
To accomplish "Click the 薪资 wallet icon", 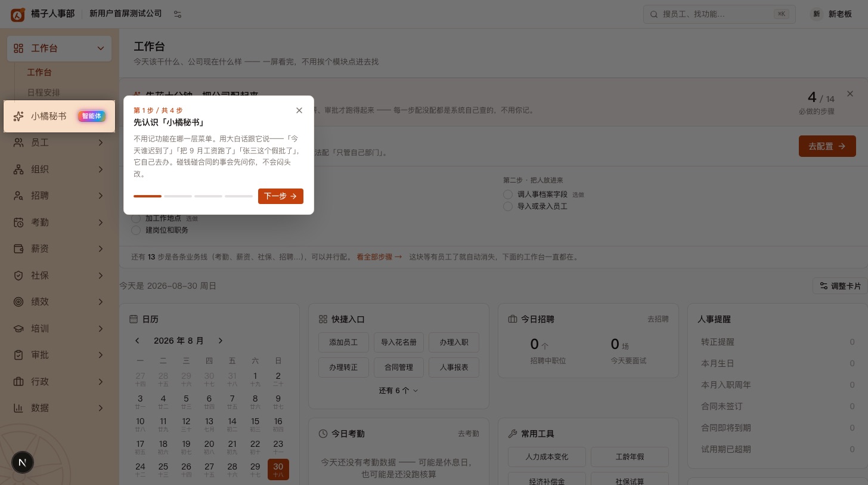I will pyautogui.click(x=18, y=249).
